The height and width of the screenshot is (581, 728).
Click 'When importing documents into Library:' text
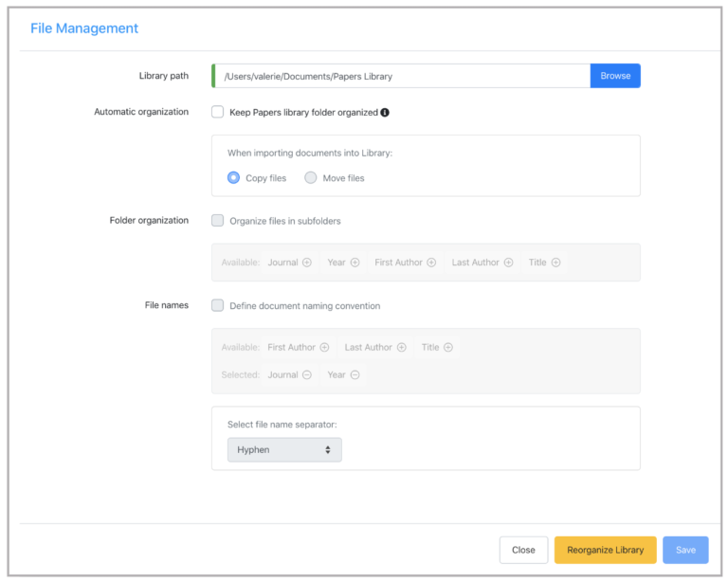[x=310, y=154]
